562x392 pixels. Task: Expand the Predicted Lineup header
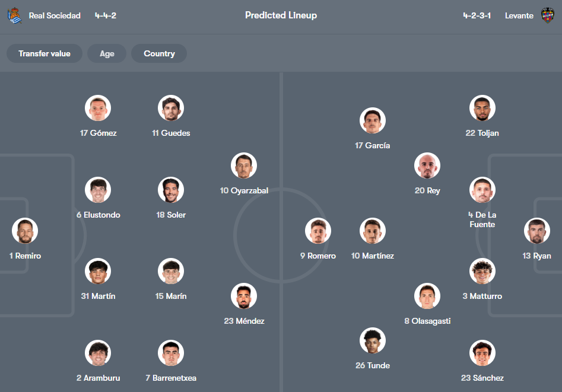[x=281, y=15]
